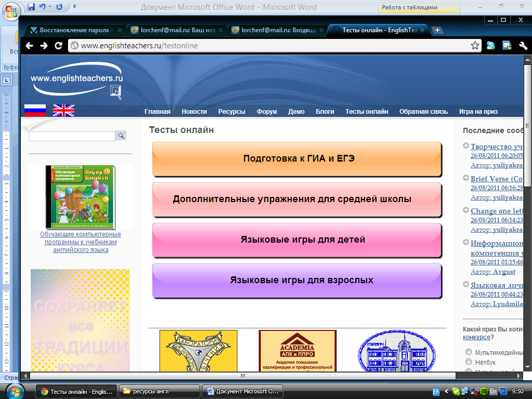Switch to the Входящие mail.ru tab
This screenshot has width=532, height=399.
(x=277, y=30)
